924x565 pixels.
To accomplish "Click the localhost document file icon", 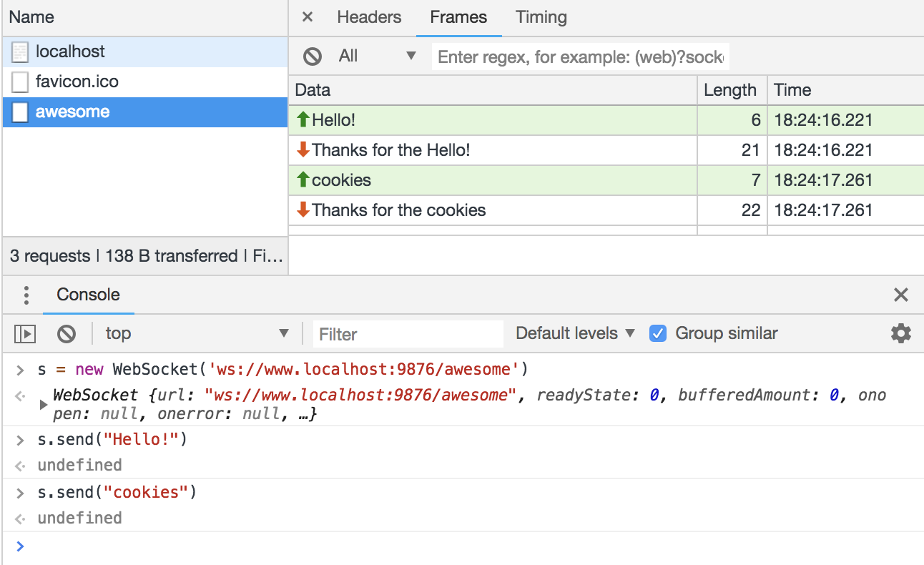I will tap(21, 51).
